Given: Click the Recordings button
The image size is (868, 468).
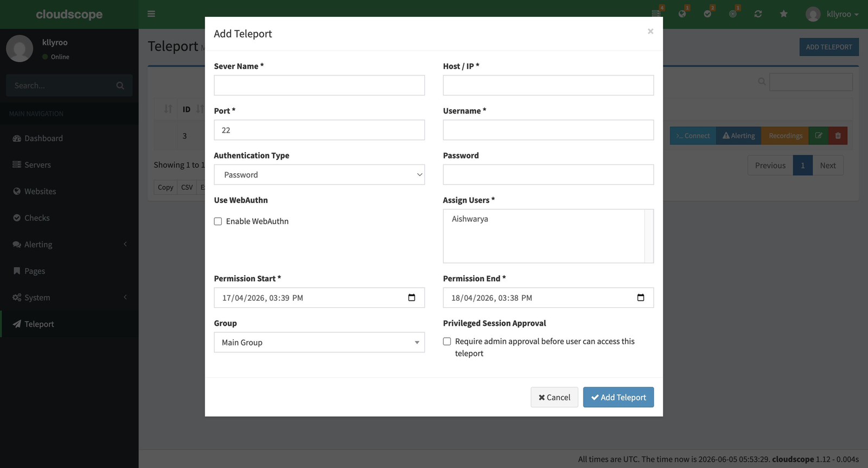Looking at the screenshot, I should click(x=785, y=136).
